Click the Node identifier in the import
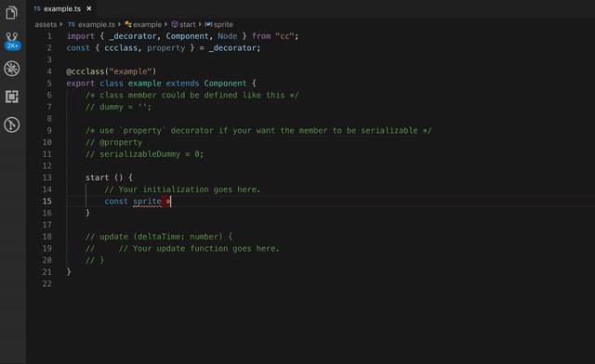The width and height of the screenshot is (595, 364). 228,36
